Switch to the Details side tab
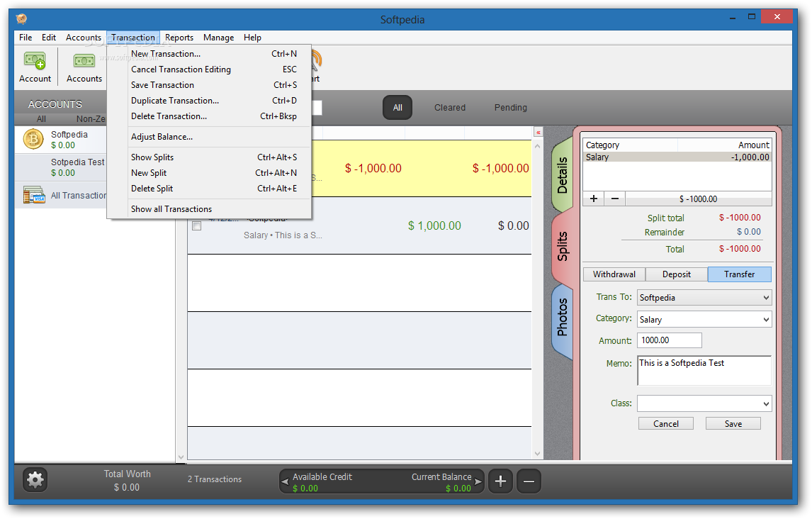 coord(563,175)
